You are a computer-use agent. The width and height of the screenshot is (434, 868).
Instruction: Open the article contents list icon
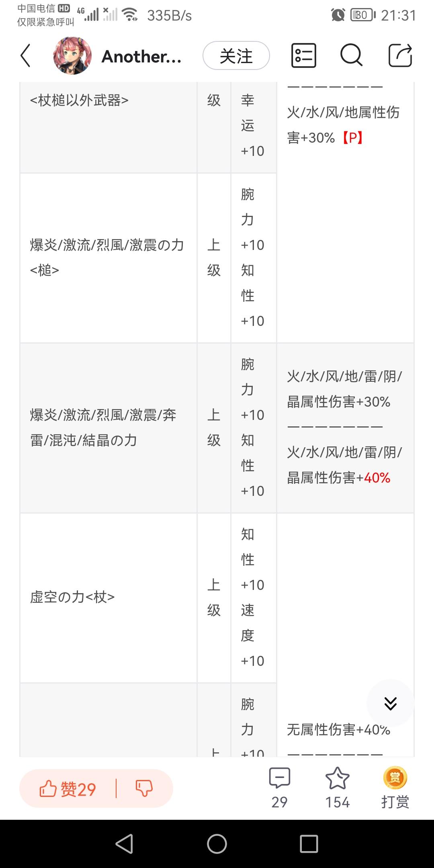click(303, 55)
